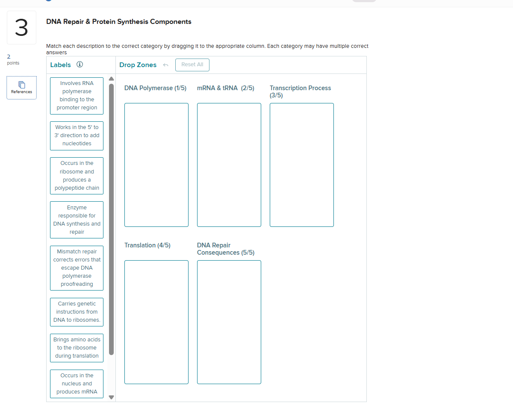Click the mRNA & tRNA drop zone box
513x420 pixels.
pos(229,165)
